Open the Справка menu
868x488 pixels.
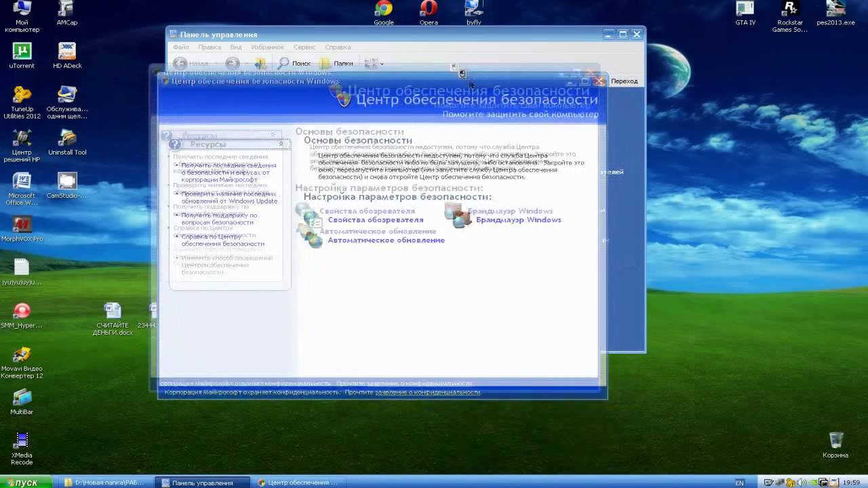pos(338,47)
